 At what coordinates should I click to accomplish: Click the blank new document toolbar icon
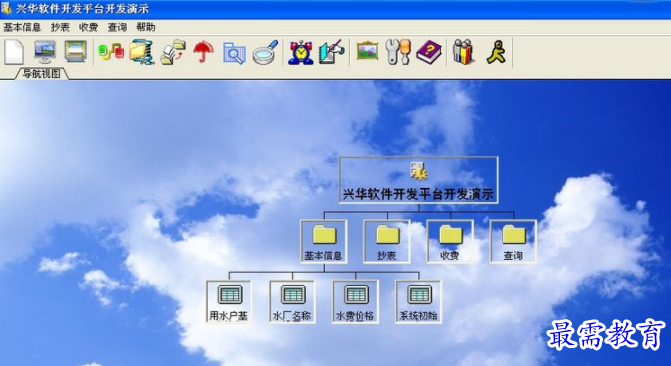pos(14,52)
